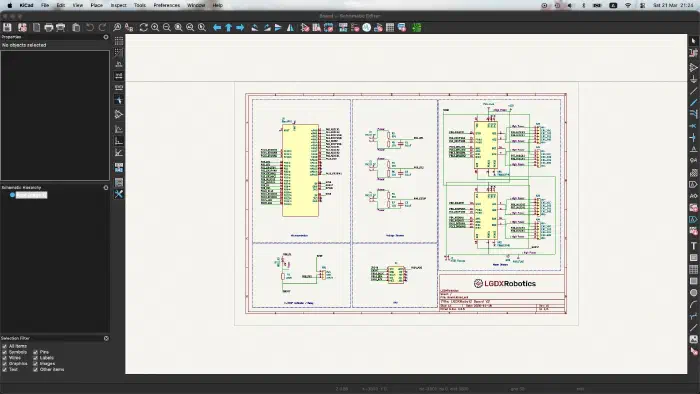Refresh the schematic view
This screenshot has width=700, height=394.
coord(143,28)
